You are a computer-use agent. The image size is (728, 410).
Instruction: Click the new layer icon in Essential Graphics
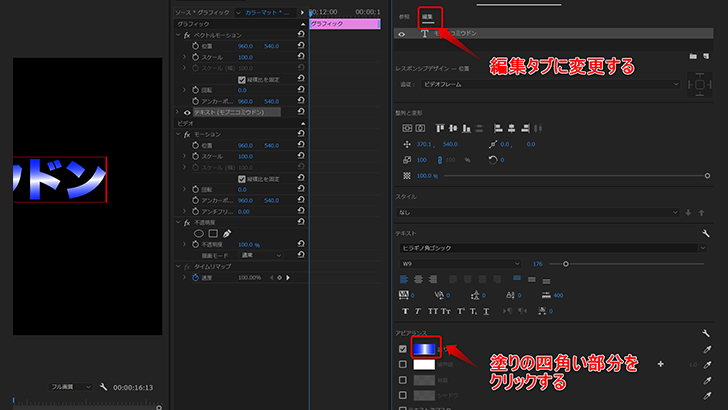pos(706,56)
